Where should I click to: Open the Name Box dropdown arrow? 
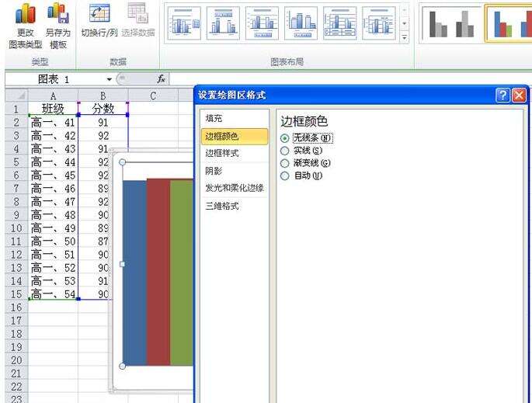[x=109, y=79]
